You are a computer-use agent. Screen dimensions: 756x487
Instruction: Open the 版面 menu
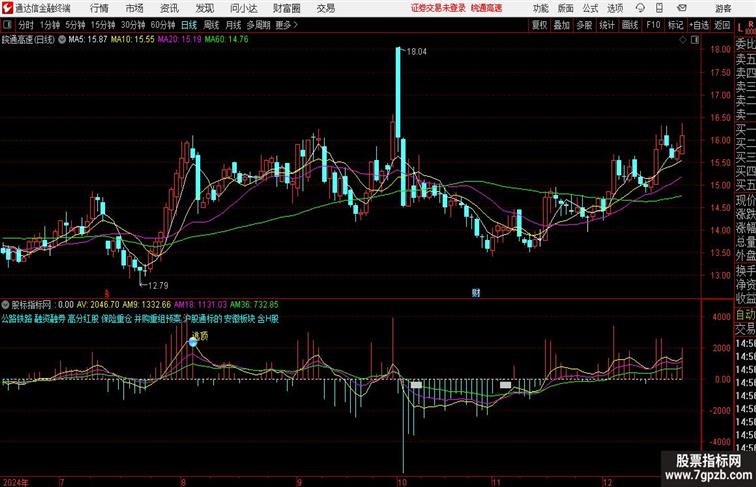566,8
